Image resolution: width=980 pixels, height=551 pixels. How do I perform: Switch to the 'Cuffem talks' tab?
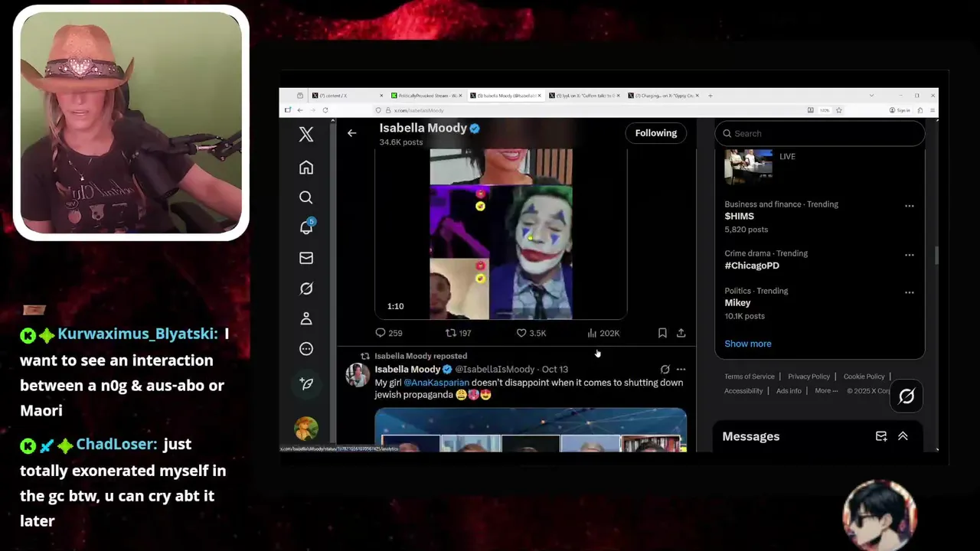[x=585, y=96]
